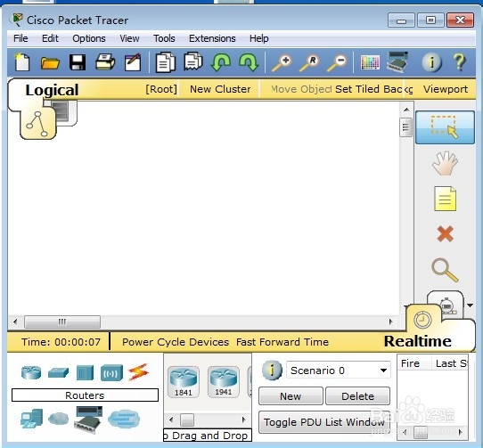Select Hubs device category icon
This screenshot has height=448, width=483.
pyautogui.click(x=85, y=372)
